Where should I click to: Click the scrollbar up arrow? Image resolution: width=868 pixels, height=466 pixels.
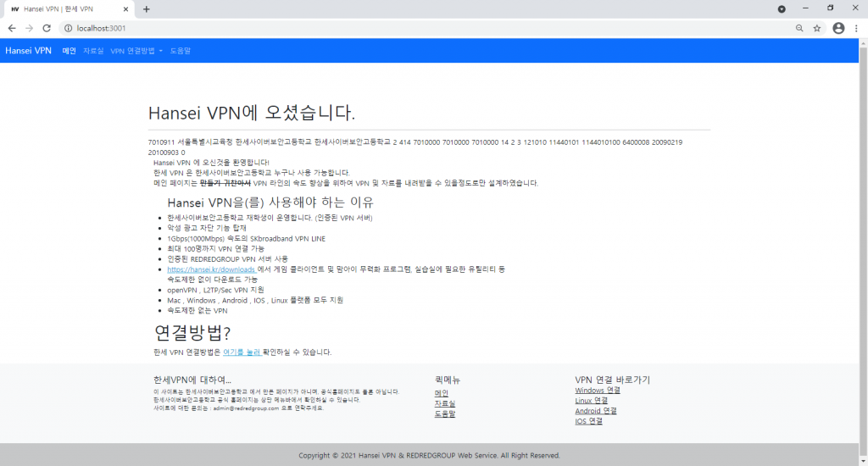point(863,42)
